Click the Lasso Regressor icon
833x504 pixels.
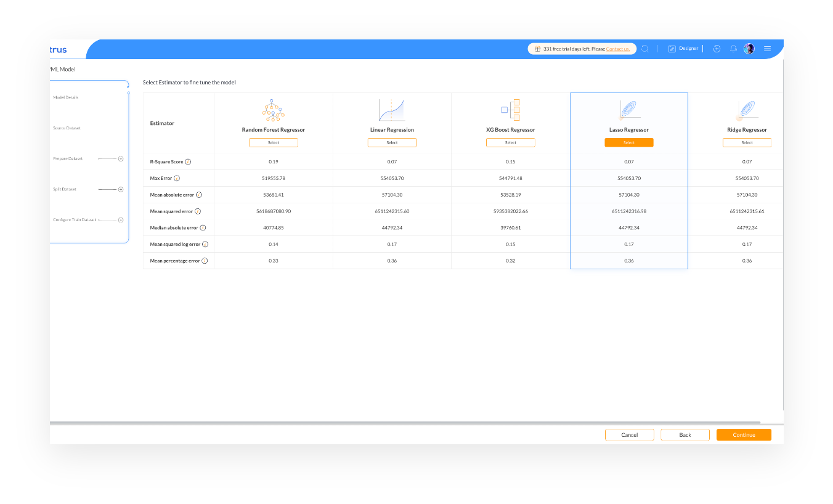pyautogui.click(x=628, y=109)
